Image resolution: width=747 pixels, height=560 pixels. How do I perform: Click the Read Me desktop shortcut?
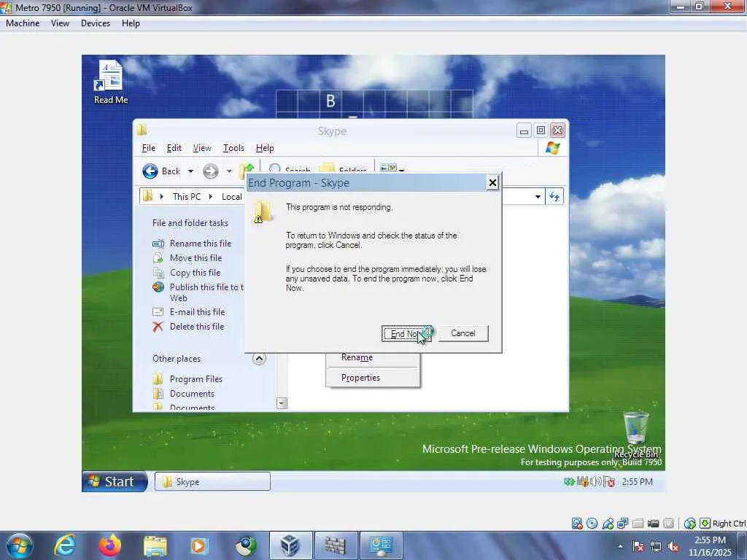111,82
